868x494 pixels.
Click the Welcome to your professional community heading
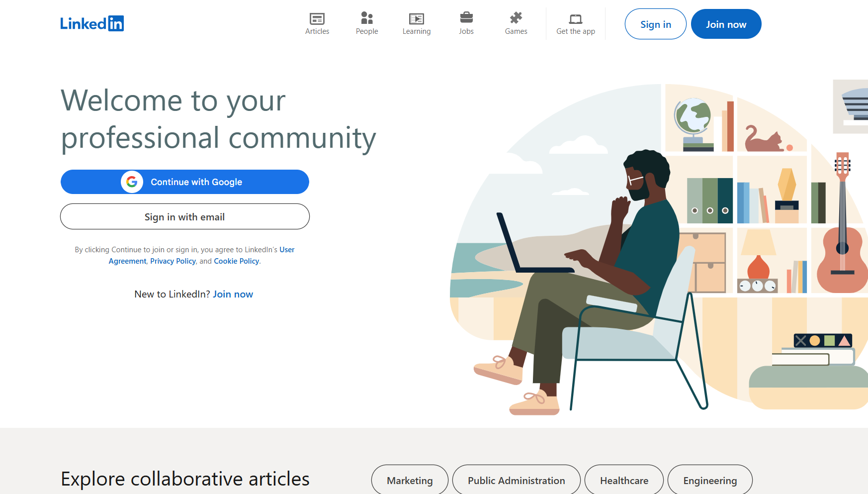pyautogui.click(x=218, y=119)
